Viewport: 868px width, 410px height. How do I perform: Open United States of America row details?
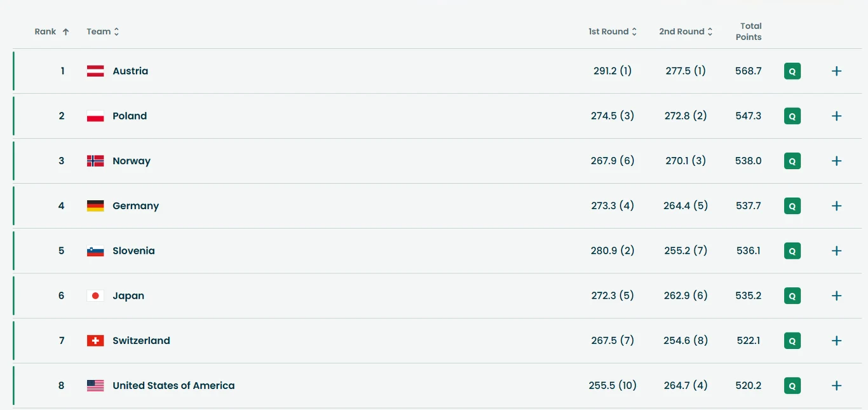(x=836, y=386)
